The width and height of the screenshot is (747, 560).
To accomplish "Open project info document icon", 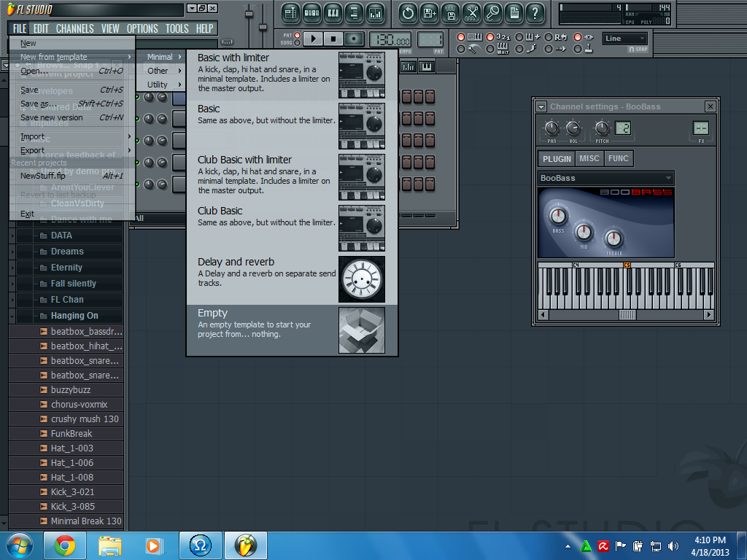I will [x=514, y=13].
